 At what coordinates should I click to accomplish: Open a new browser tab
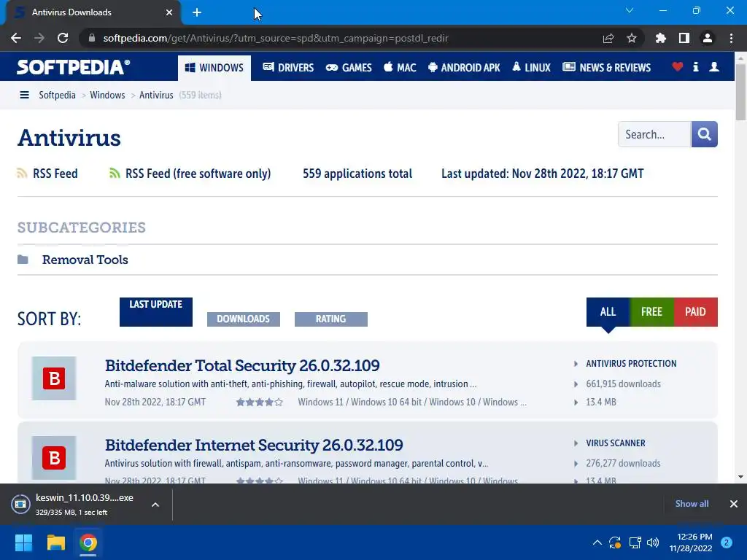(197, 12)
